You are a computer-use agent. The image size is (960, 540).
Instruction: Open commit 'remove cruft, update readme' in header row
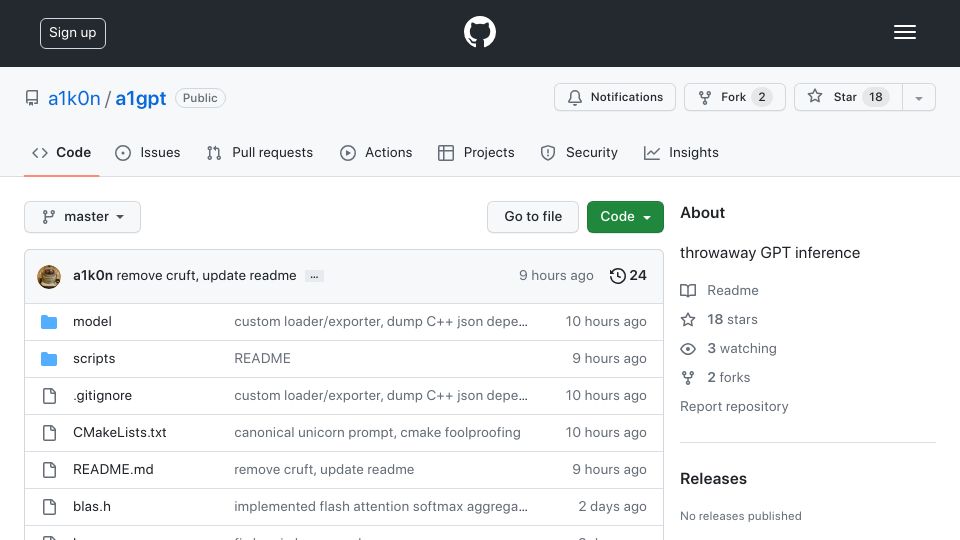[x=206, y=276]
